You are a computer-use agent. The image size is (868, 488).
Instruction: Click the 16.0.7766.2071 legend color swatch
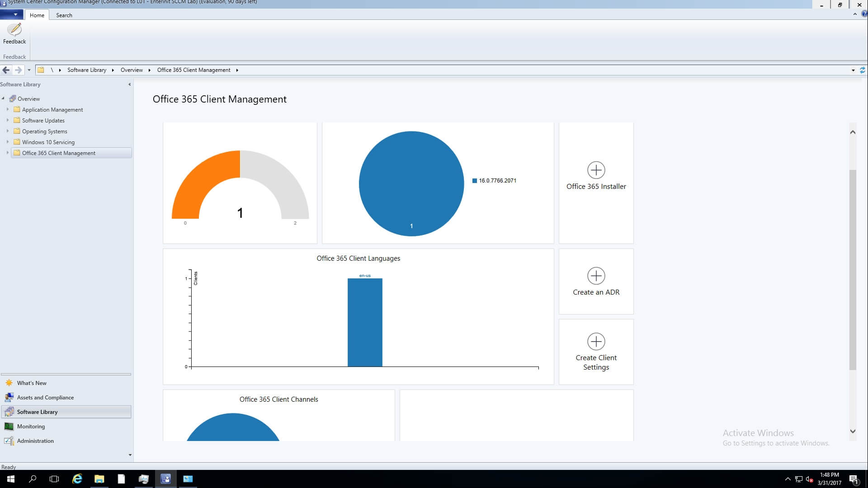click(x=475, y=181)
